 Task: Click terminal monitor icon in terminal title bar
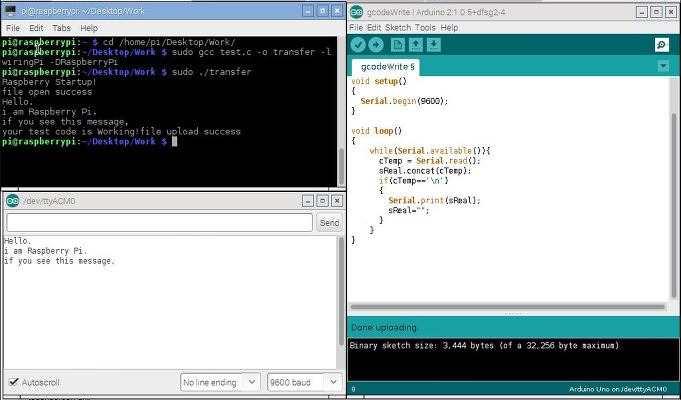point(10,11)
